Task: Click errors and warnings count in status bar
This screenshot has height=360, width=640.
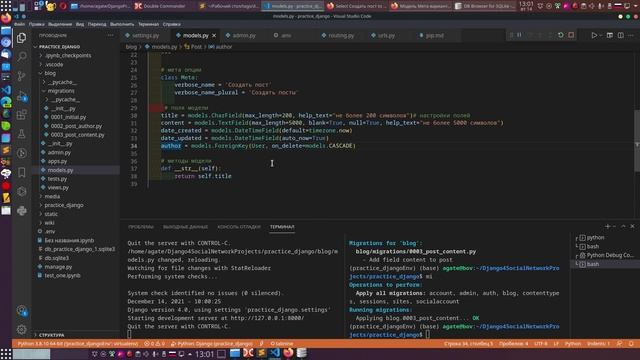Action: pos(155,344)
